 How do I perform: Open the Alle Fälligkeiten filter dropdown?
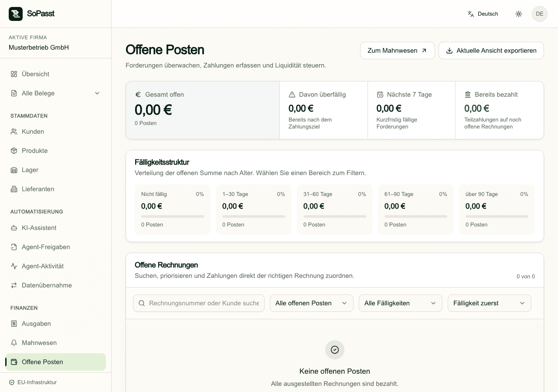(400, 303)
